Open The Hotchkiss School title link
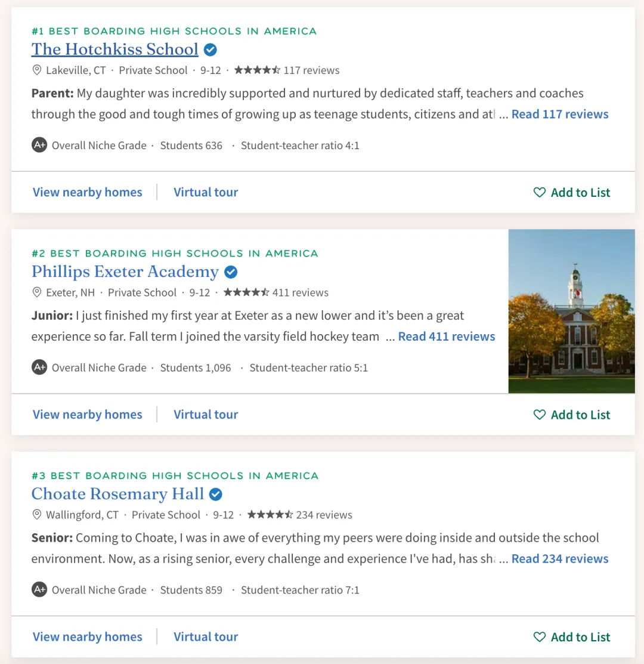This screenshot has width=644, height=664. tap(114, 49)
